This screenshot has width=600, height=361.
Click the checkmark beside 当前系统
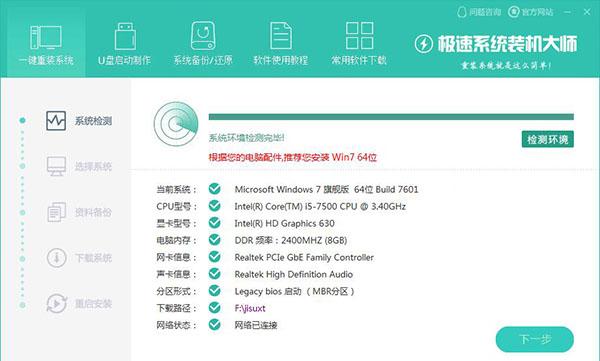coord(215,189)
